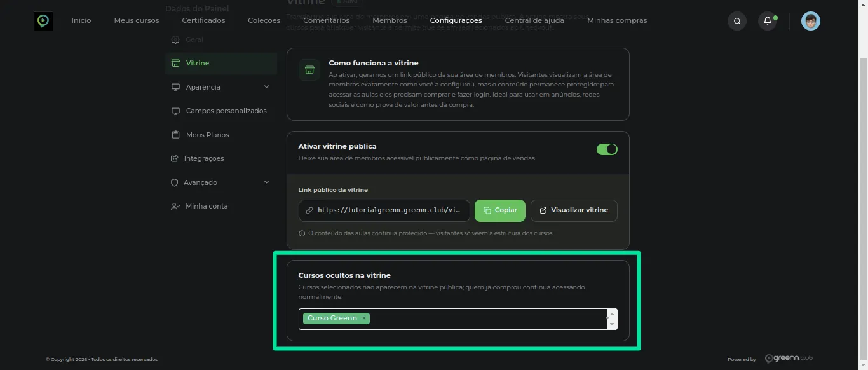
Task: Click the Curso Greenn tag
Action: pos(336,319)
